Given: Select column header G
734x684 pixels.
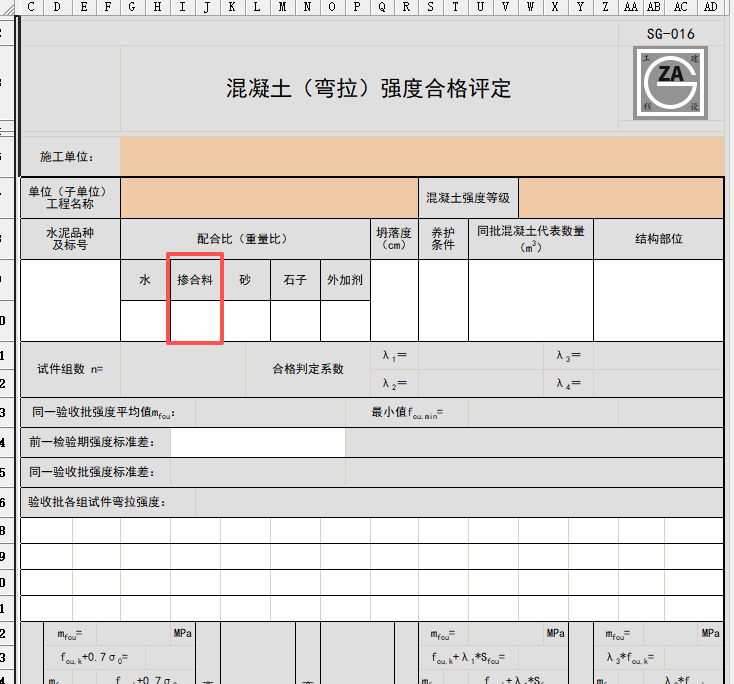Looking at the screenshot, I should point(132,7).
